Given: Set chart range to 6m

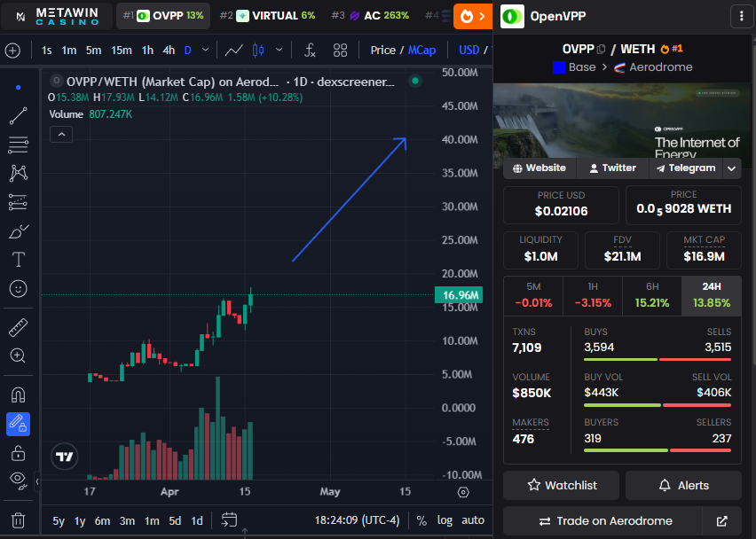Looking at the screenshot, I should tap(102, 520).
